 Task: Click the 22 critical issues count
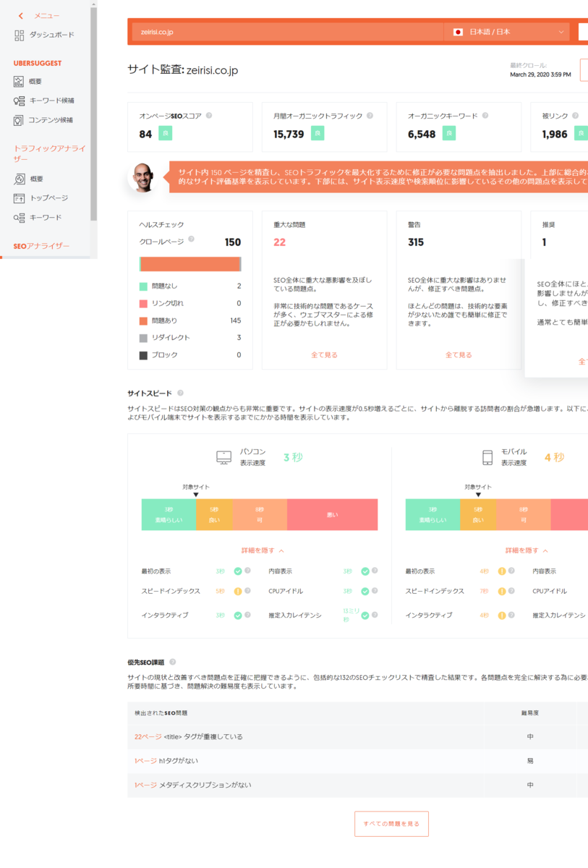(280, 242)
